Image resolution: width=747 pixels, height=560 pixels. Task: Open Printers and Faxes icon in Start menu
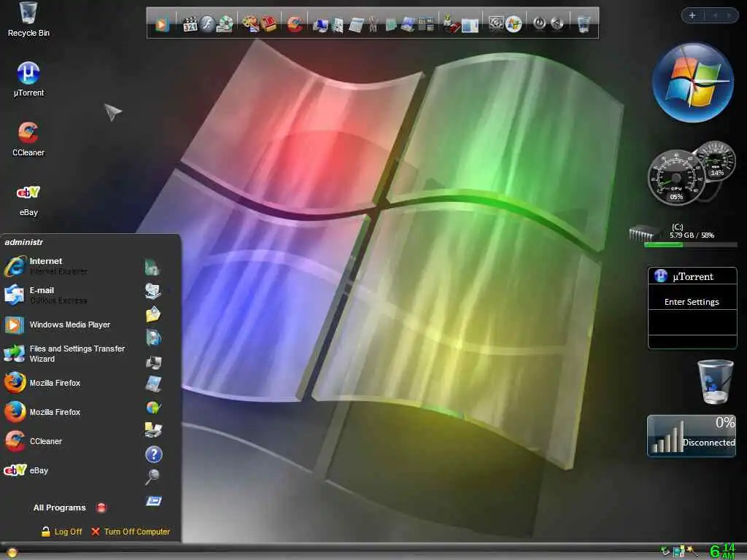pos(153,430)
